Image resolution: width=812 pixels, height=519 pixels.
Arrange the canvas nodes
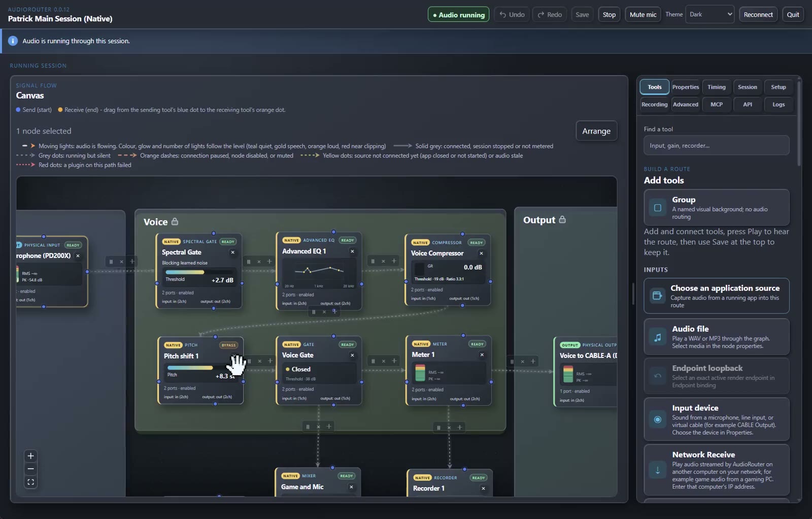[x=596, y=131]
